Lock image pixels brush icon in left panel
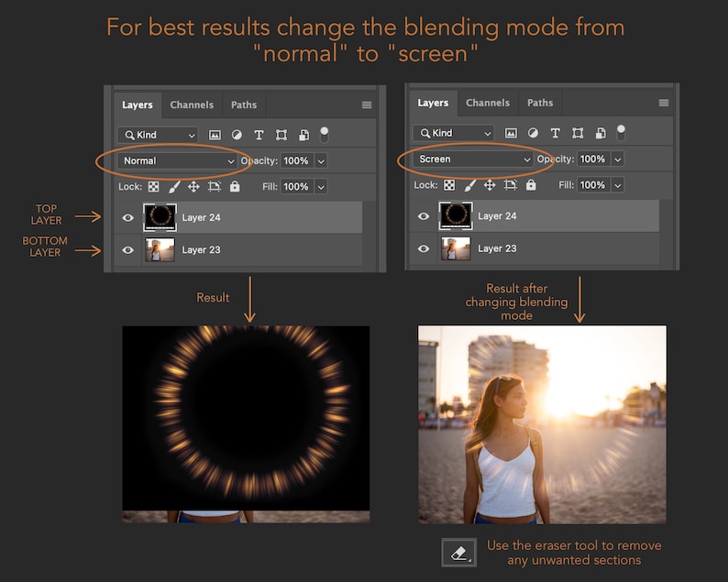 point(174,187)
